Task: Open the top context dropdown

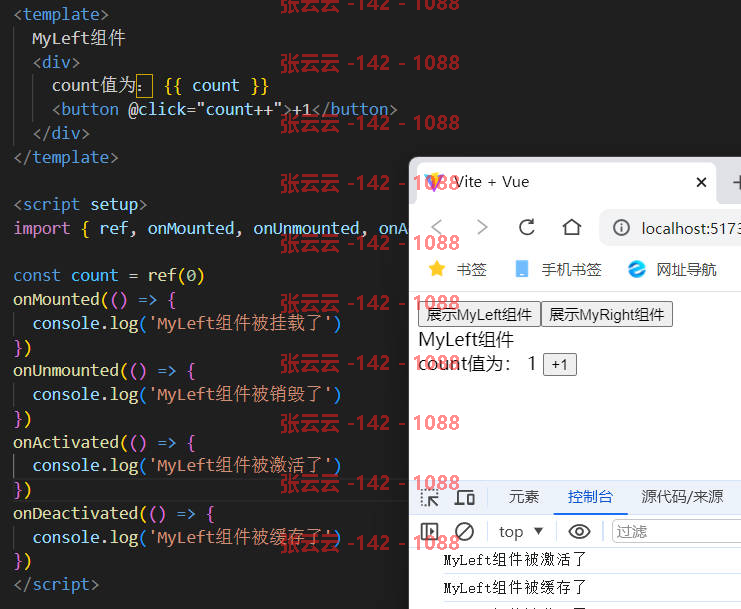Action: 521,532
